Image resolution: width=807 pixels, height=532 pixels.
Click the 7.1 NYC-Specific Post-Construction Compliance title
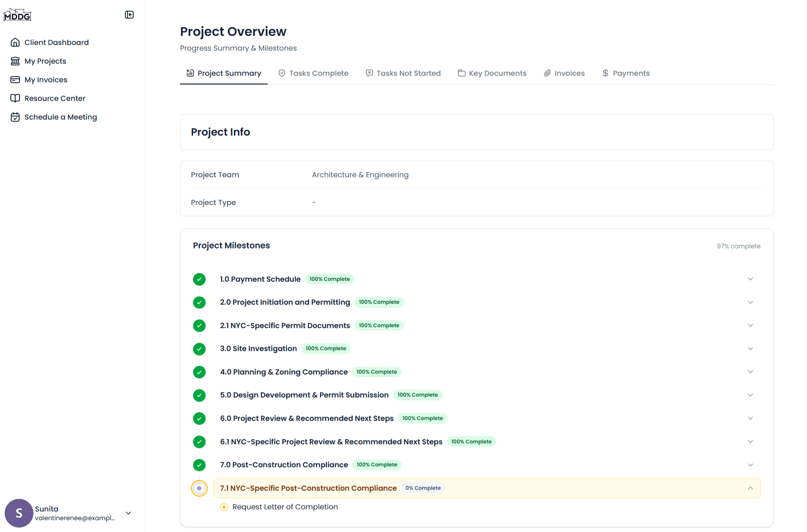click(308, 488)
